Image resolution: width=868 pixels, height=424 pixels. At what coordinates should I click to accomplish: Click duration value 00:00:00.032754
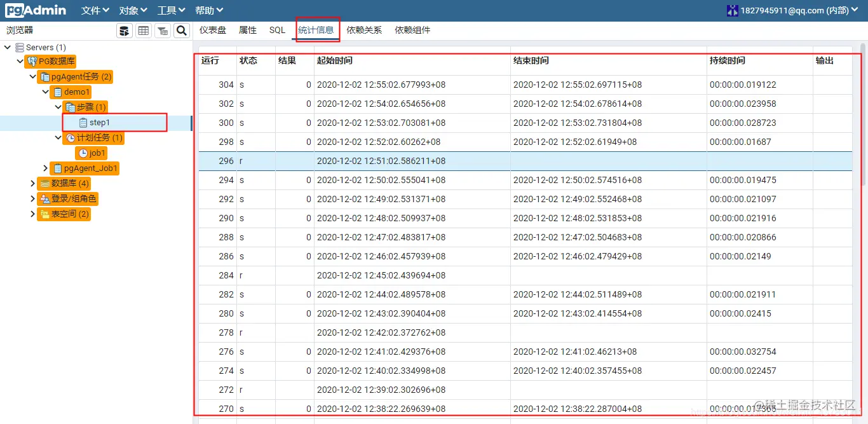click(x=743, y=352)
